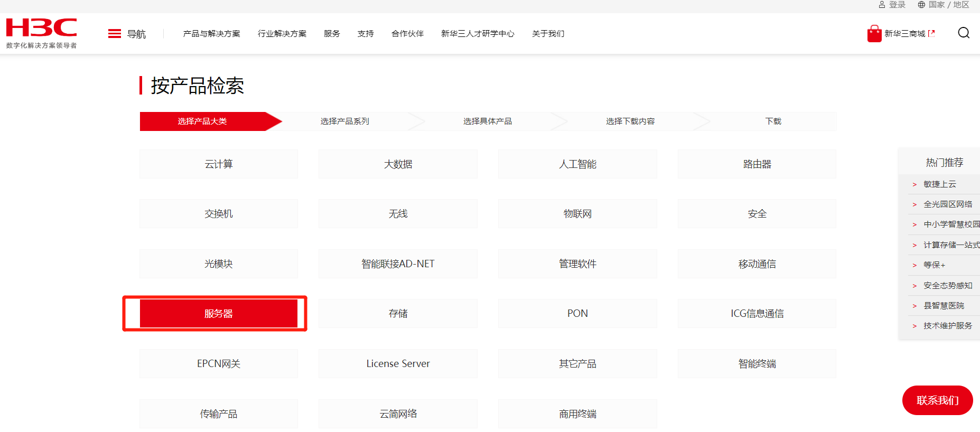Choose the 路由器 product category
The width and height of the screenshot is (980, 432).
[757, 164]
